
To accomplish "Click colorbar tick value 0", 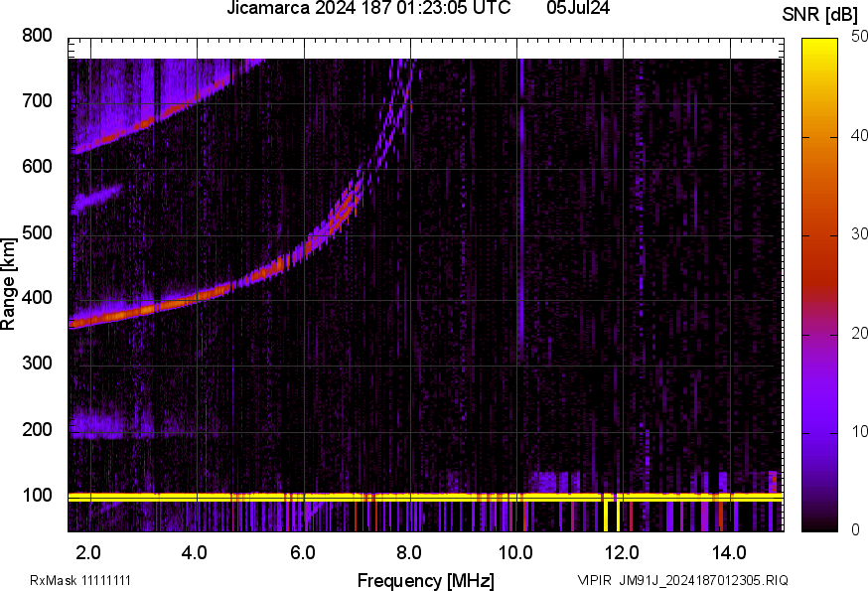I will tap(855, 530).
